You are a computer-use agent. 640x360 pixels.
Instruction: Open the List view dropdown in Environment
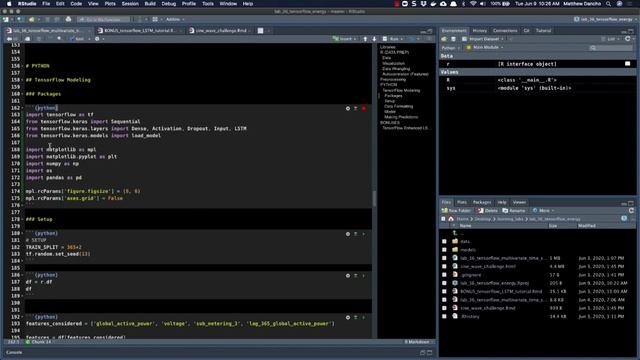611,39
